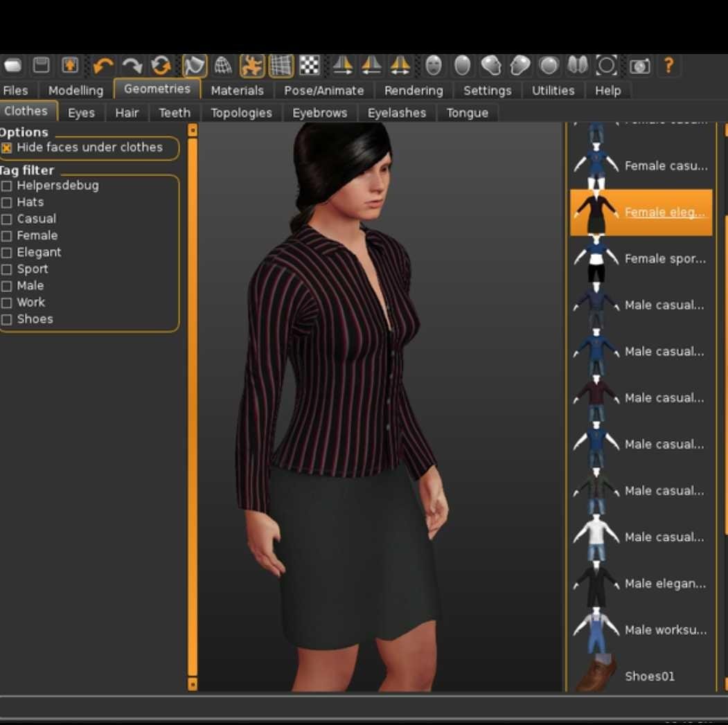Open the Materials tab
728x725 pixels.
pos(237,91)
